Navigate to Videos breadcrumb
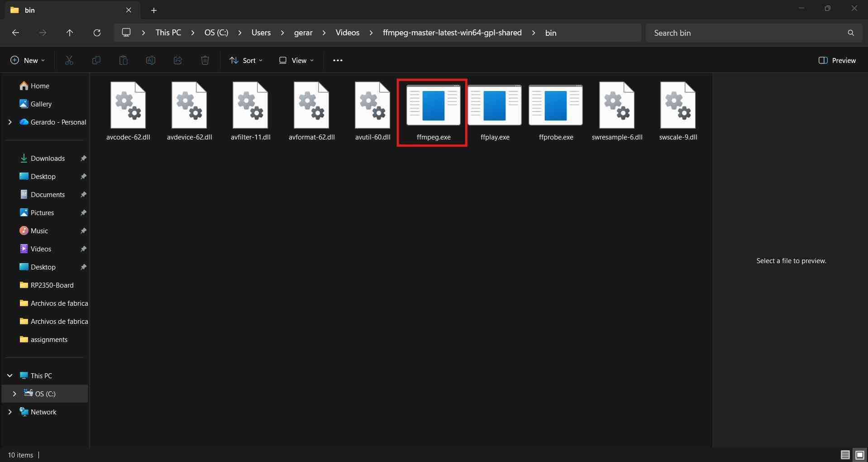Image resolution: width=868 pixels, height=462 pixels. pyautogui.click(x=348, y=33)
